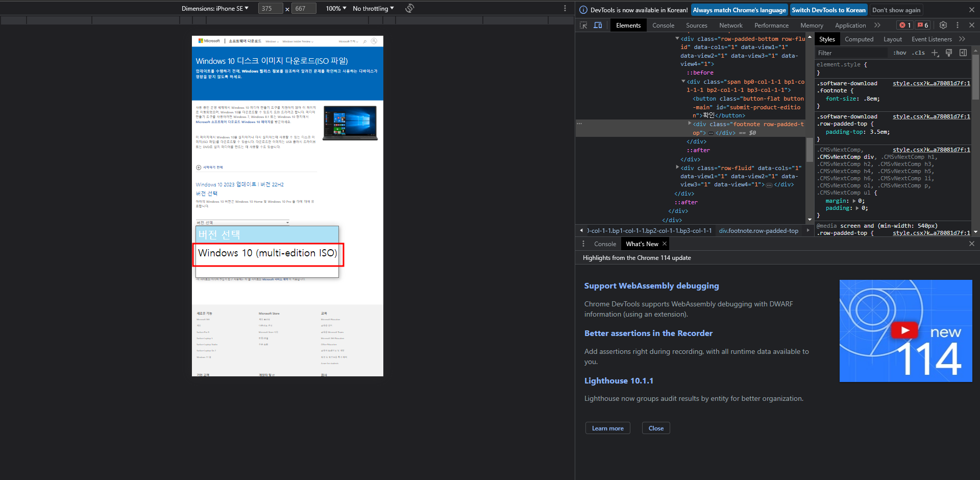Viewport: 980px width, 480px height.
Task: Select Windows 10 (multi-edition ISO) option
Action: pyautogui.click(x=268, y=254)
